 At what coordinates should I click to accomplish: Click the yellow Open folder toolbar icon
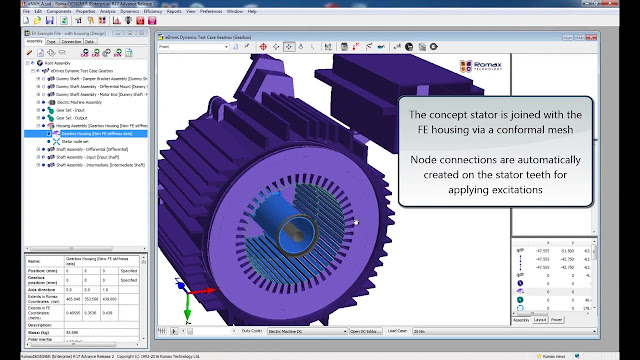pyautogui.click(x=38, y=20)
